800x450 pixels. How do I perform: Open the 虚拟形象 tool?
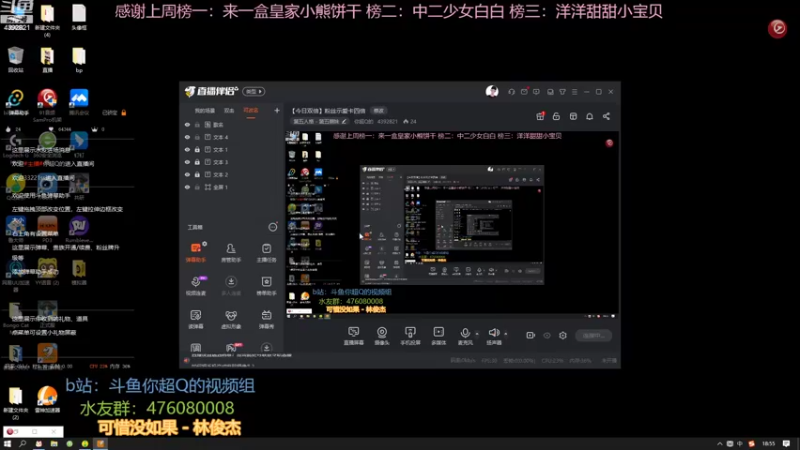pyautogui.click(x=231, y=319)
